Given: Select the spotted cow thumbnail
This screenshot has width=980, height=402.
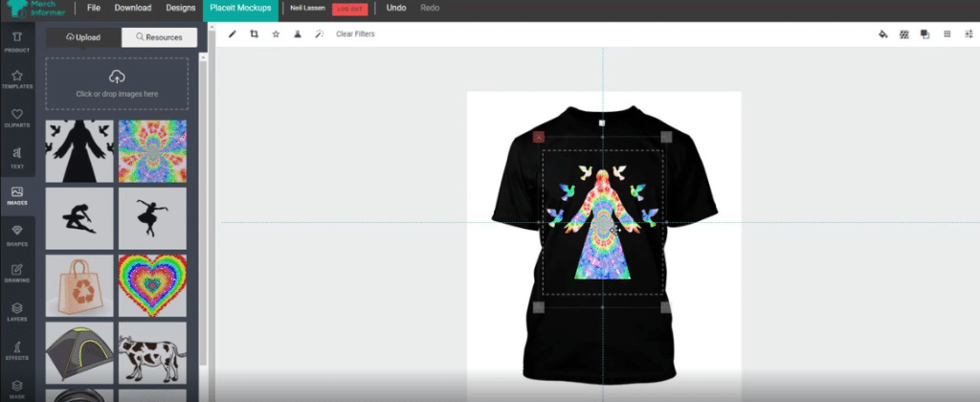Looking at the screenshot, I should point(152,352).
